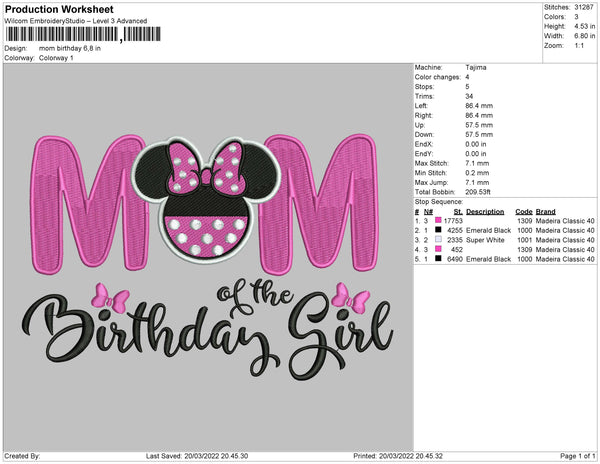This screenshot has height=464, width=600.
Task: Click the 'Design:' label
Action: [16, 49]
